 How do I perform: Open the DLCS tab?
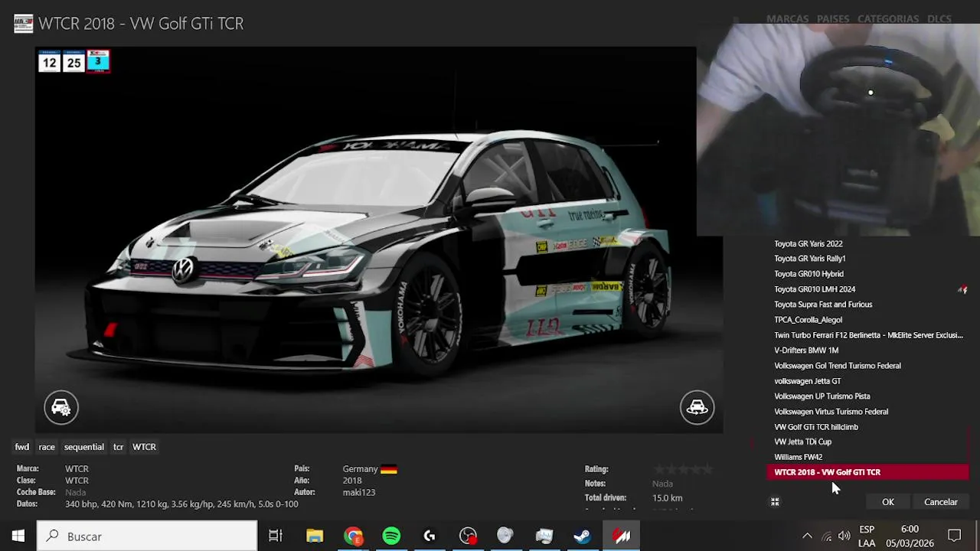coord(939,18)
